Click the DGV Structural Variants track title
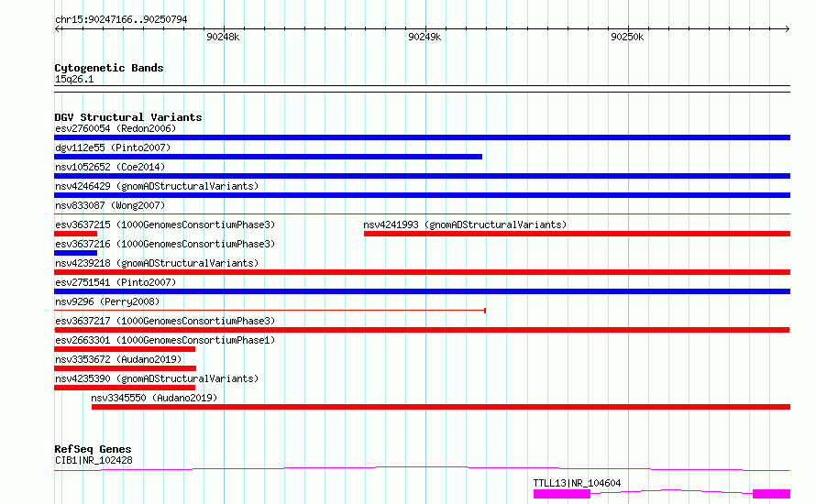The image size is (816, 504). (128, 117)
